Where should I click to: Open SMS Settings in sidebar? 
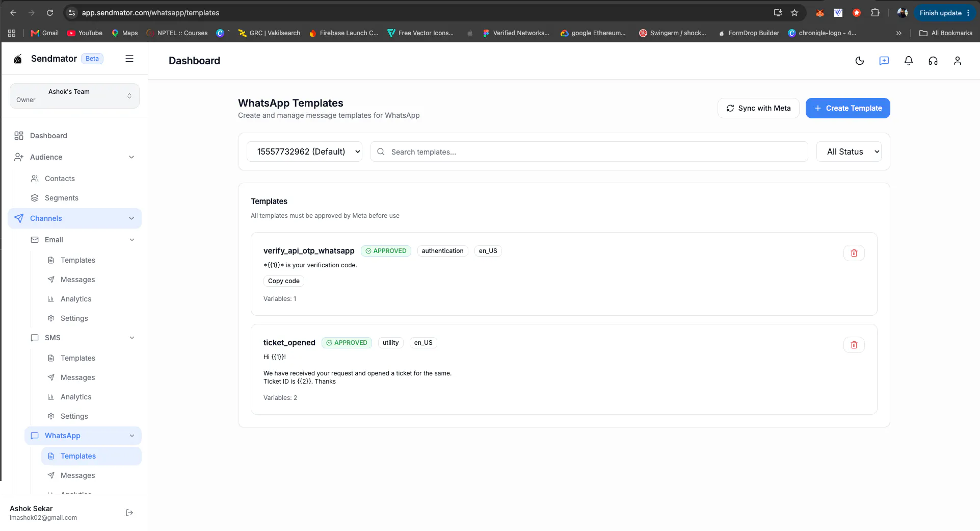pyautogui.click(x=91, y=416)
